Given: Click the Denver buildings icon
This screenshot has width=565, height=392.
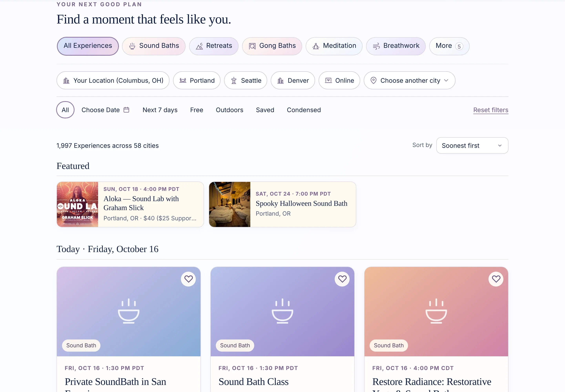Looking at the screenshot, I should click(x=281, y=81).
